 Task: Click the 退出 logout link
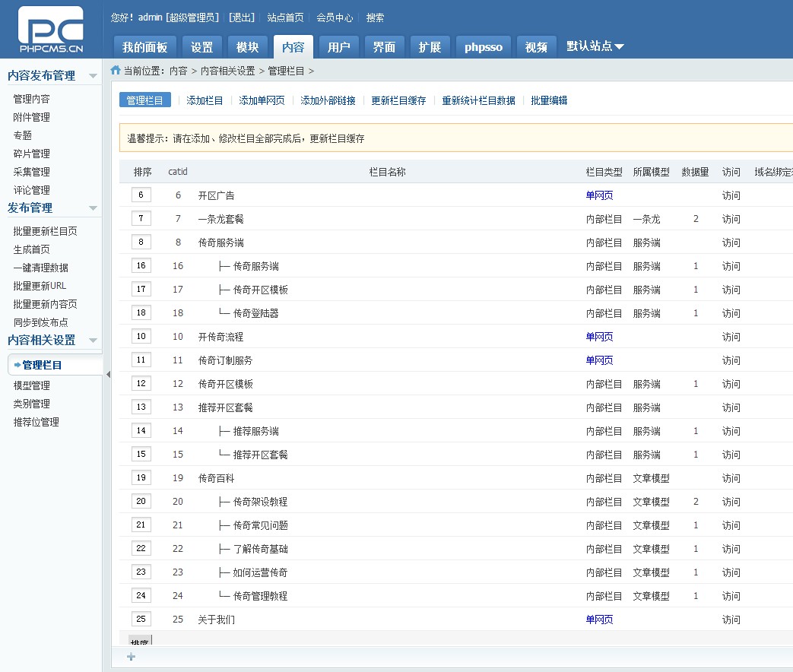[242, 17]
